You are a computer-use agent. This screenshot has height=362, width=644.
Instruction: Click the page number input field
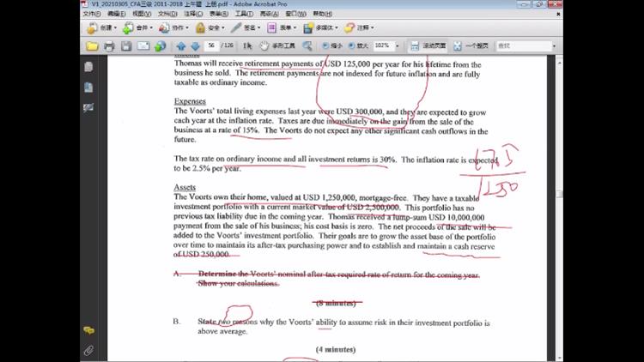(x=211, y=45)
